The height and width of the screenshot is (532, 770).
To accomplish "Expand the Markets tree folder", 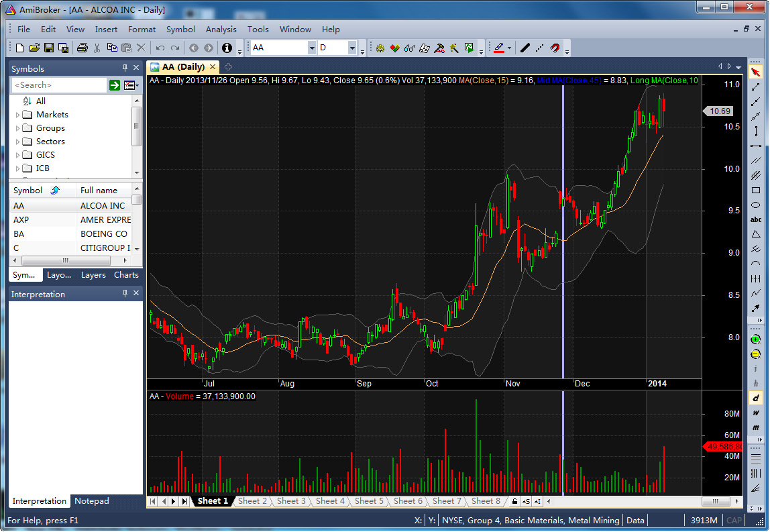I will (17, 115).
